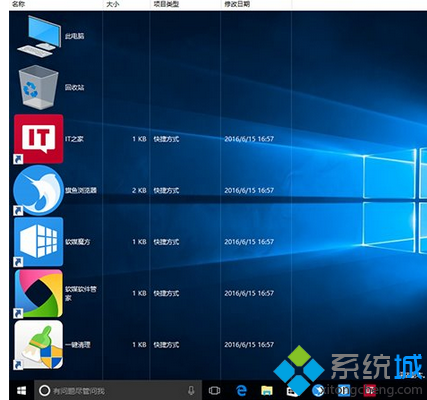Screen dimensions: 427x400
Task: Click the 1 KB size in IT之家 row
Action: pyautogui.click(x=139, y=139)
